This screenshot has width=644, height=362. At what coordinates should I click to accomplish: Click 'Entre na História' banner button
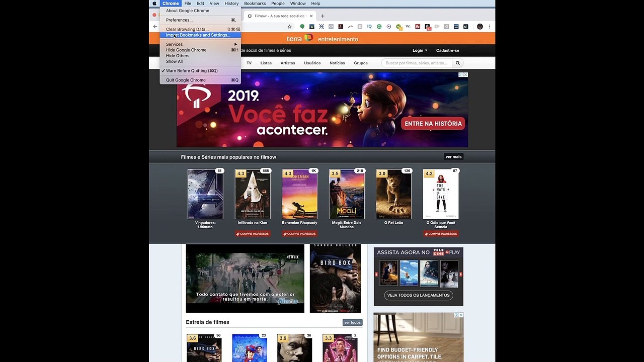[x=433, y=124]
